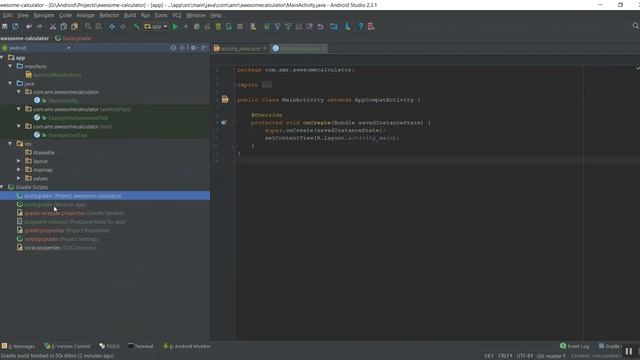Click the Debug app bug icon
640x360 pixels.
[x=197, y=27]
